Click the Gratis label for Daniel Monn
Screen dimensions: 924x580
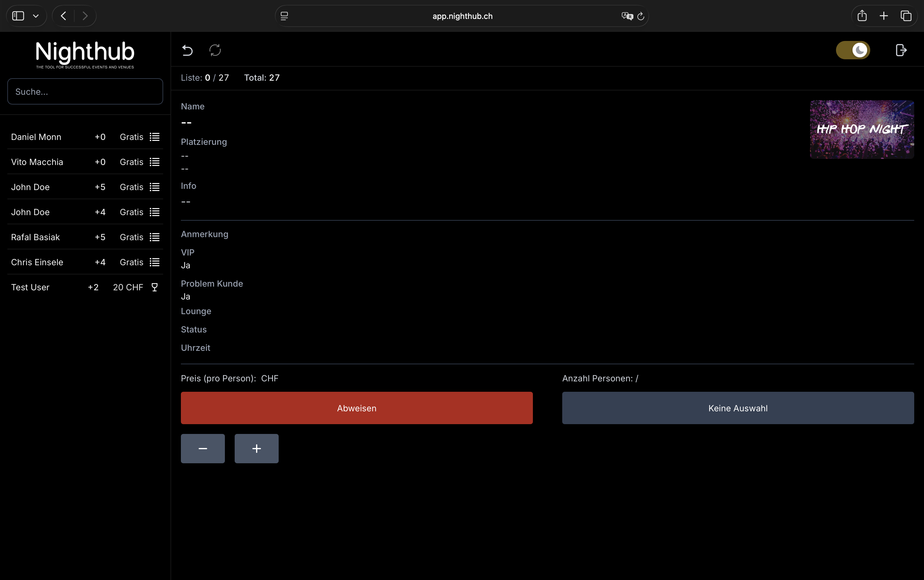[x=132, y=137]
